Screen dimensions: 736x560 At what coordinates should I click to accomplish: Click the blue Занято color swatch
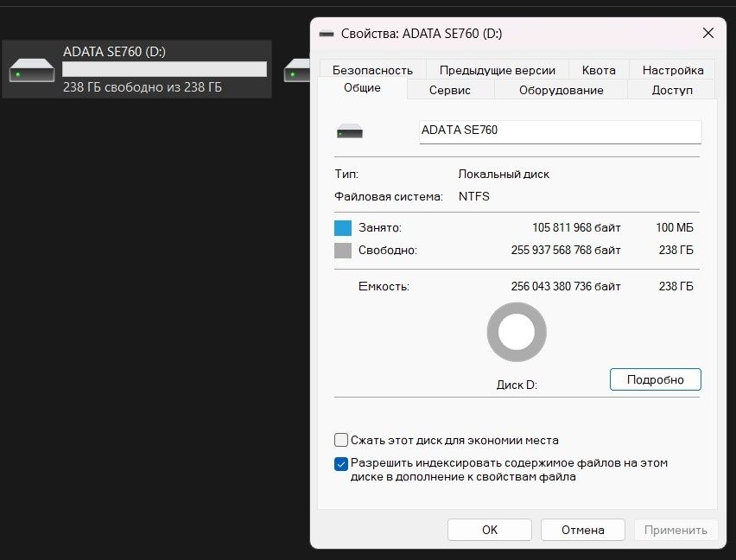343,227
